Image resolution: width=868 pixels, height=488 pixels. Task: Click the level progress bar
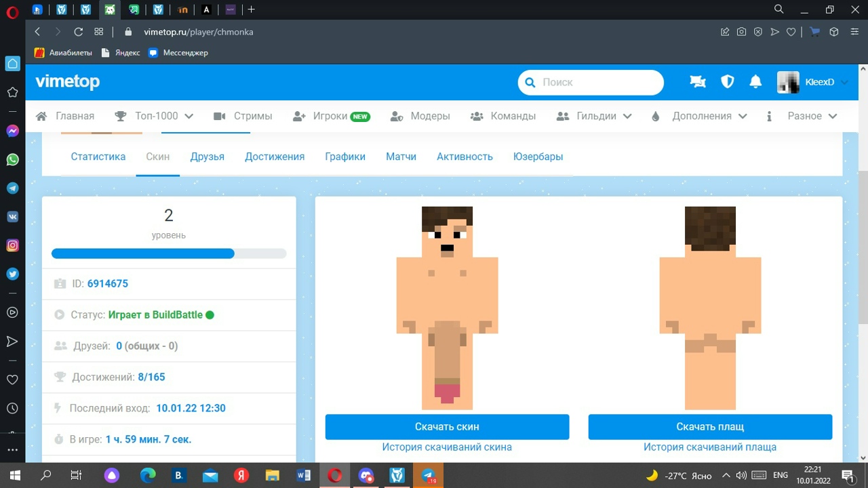pos(168,253)
